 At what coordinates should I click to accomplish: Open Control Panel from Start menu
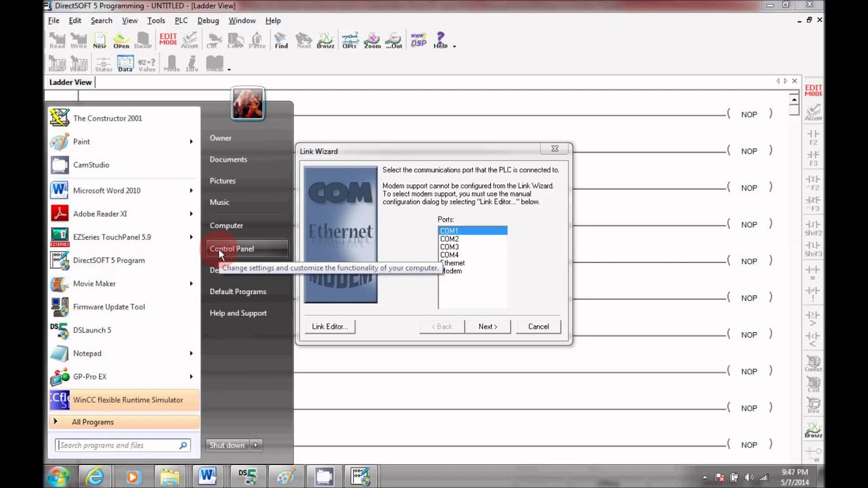click(248, 249)
